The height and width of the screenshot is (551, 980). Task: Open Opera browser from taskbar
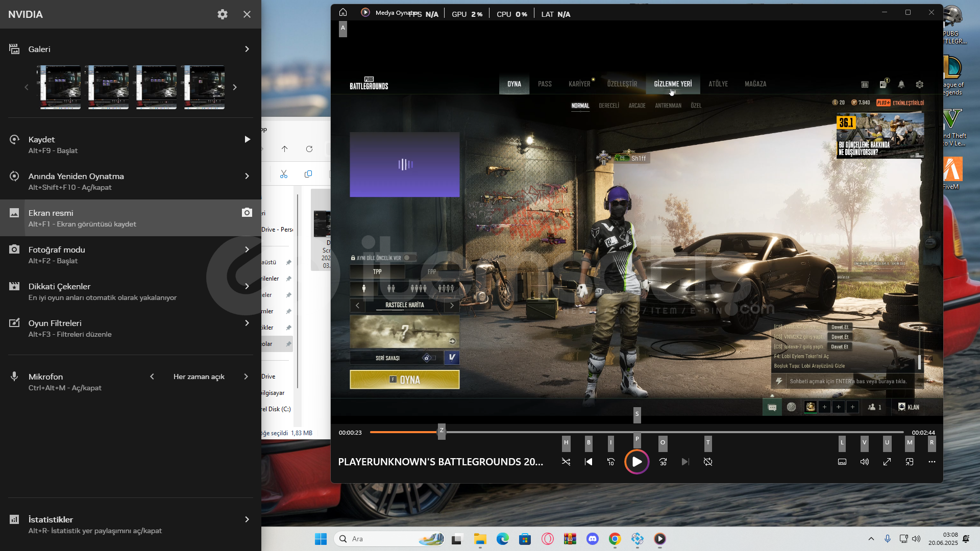pyautogui.click(x=548, y=539)
